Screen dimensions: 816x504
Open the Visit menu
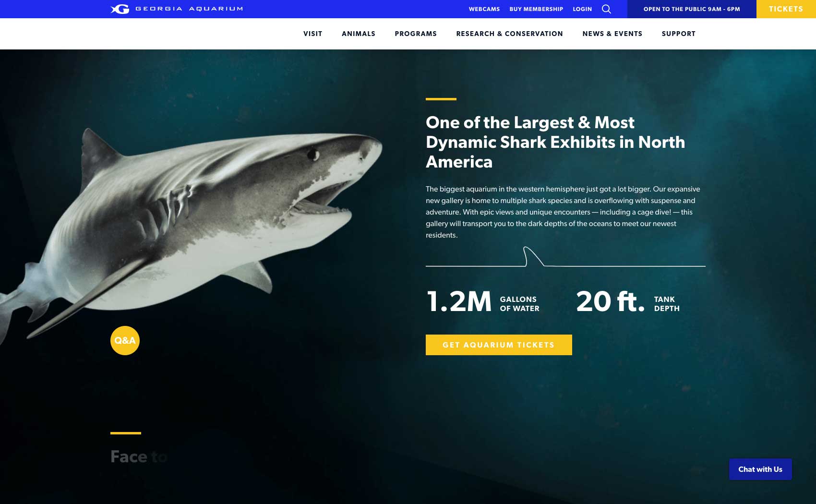(312, 34)
